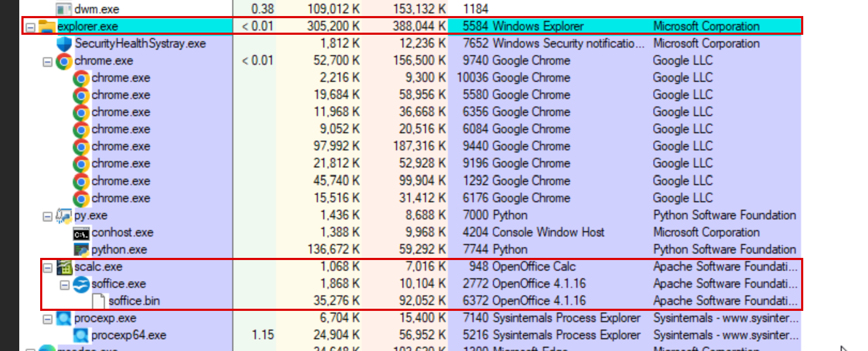This screenshot has width=868, height=351.
Task: Click '5216 Sysinternals Process Explorer' description
Action: coord(552,335)
